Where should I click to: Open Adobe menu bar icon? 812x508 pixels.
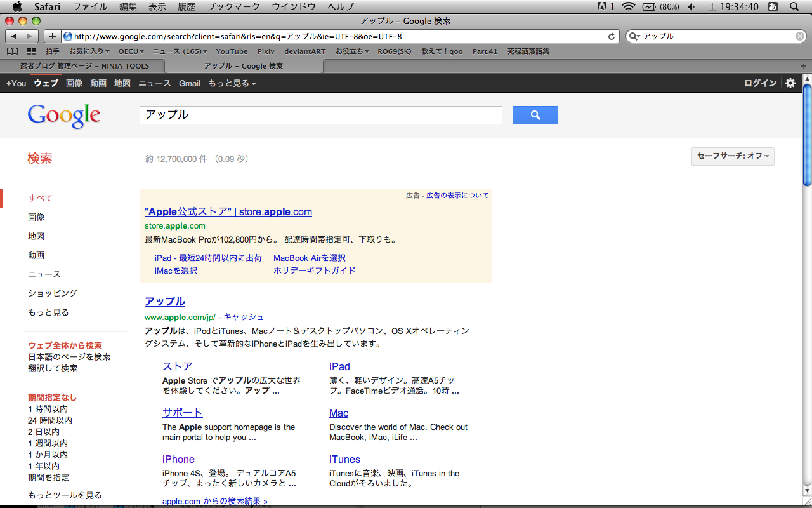point(606,7)
